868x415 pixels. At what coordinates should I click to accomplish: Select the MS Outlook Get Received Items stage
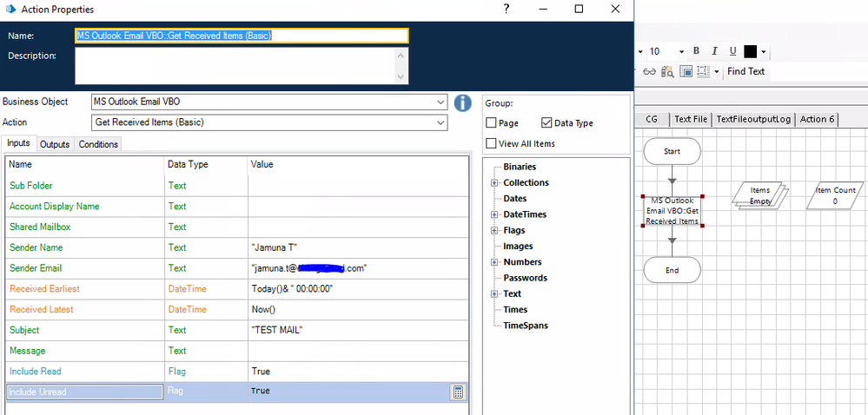pos(673,211)
